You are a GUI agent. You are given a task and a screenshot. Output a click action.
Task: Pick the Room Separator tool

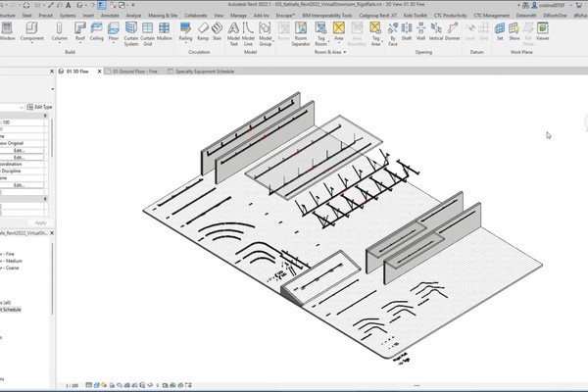302,35
